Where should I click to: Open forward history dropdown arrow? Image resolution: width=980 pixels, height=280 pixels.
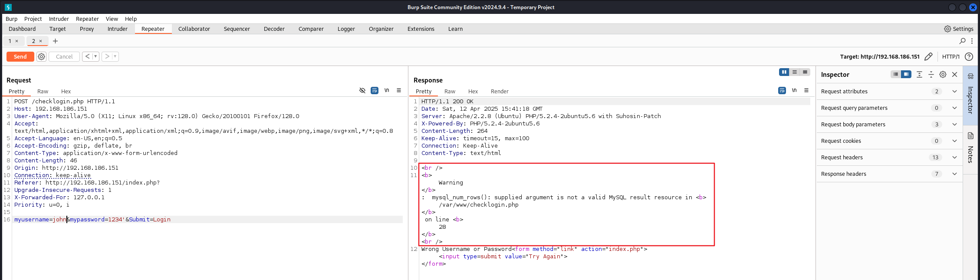tap(115, 56)
